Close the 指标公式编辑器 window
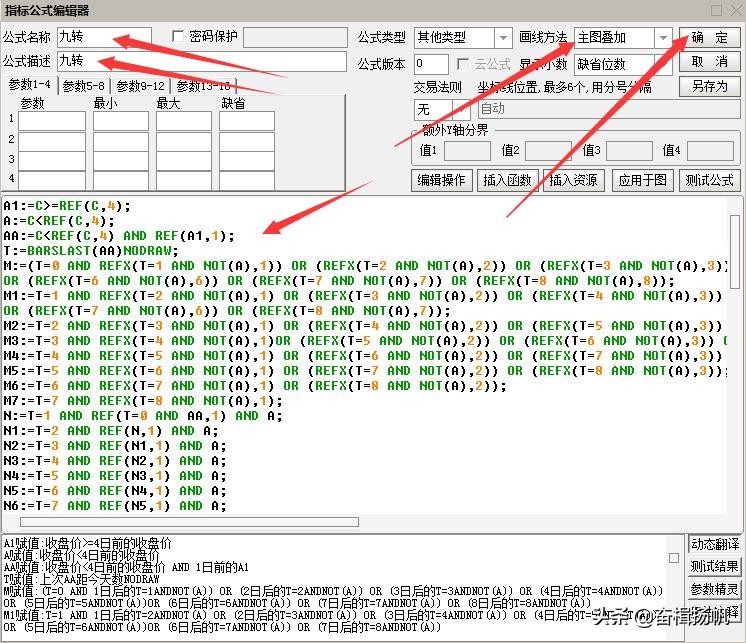The image size is (746, 643). (x=736, y=10)
